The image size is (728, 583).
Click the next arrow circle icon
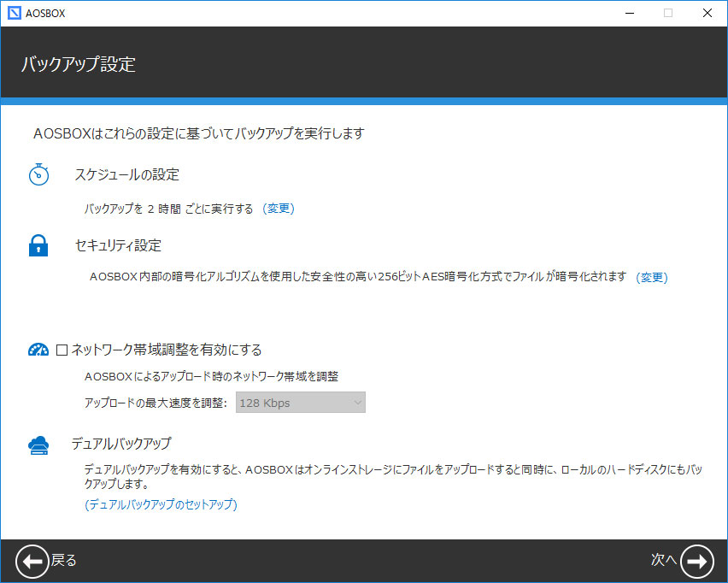697,562
